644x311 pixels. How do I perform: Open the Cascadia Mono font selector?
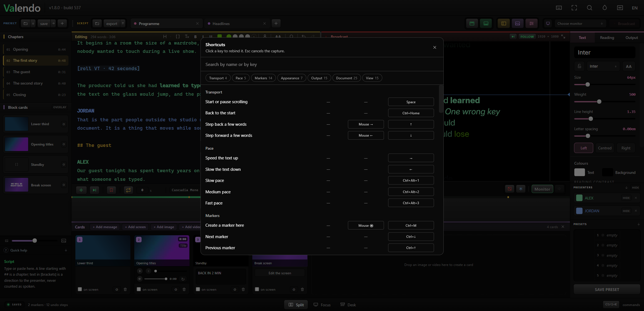tap(185, 190)
